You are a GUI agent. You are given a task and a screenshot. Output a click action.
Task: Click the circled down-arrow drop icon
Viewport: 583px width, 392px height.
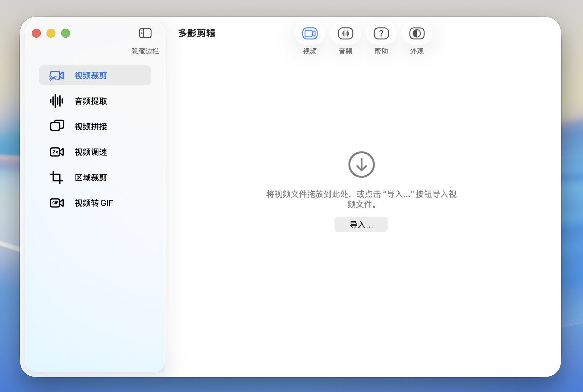tap(361, 164)
